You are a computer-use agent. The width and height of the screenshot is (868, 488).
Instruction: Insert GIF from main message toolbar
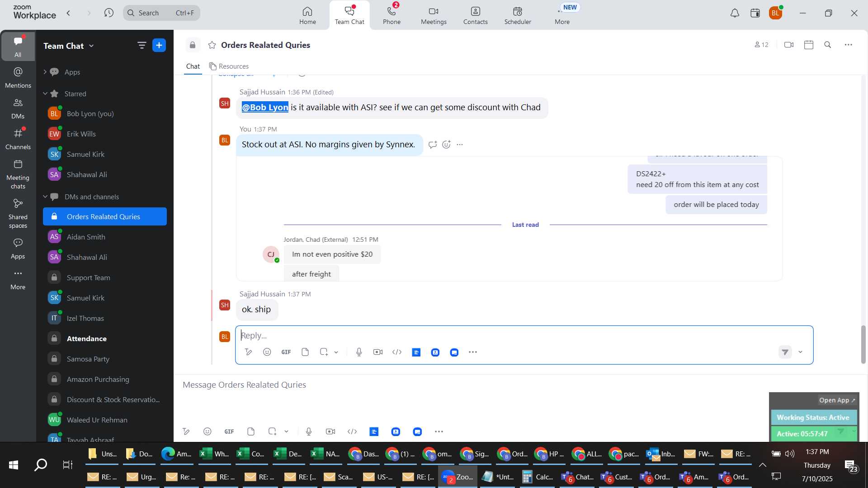click(229, 432)
